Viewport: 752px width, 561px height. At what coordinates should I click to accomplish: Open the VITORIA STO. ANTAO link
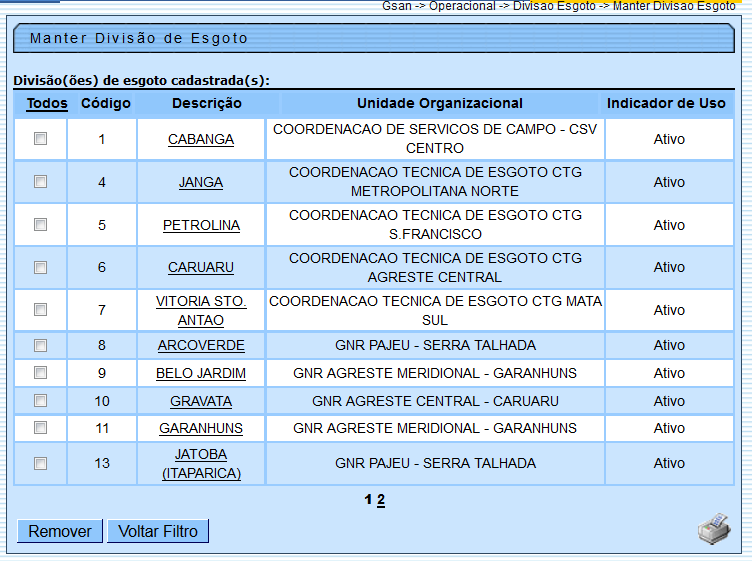point(201,310)
